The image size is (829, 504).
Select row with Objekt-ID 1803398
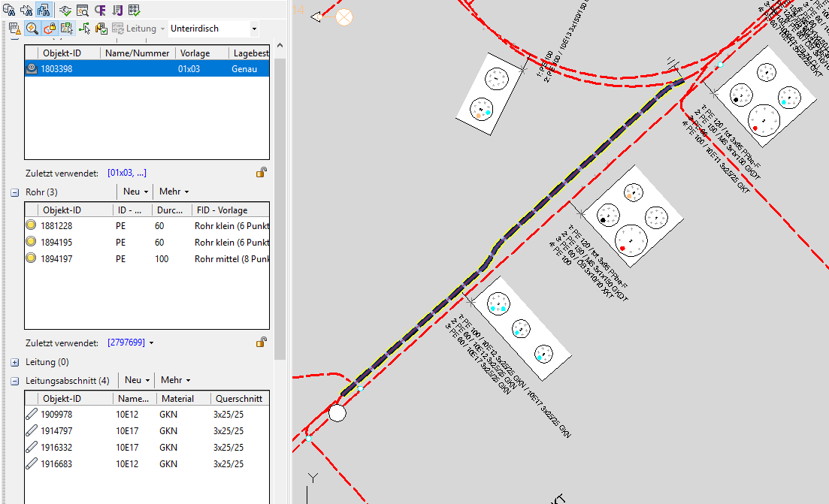tap(147, 68)
